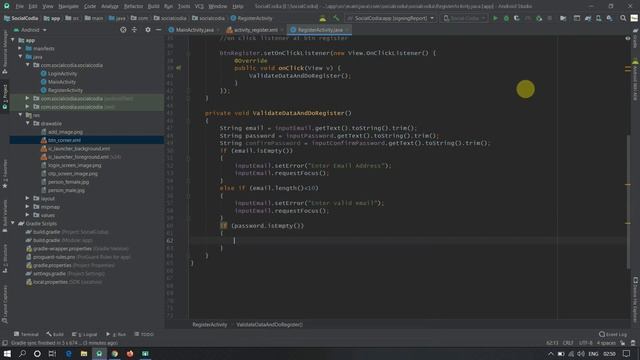The image size is (640, 360).
Task: Run the app with the green play button
Action: click(495, 18)
